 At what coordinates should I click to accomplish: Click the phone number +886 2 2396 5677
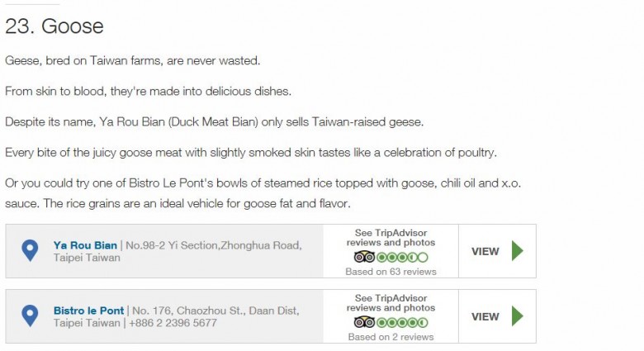tap(173, 323)
